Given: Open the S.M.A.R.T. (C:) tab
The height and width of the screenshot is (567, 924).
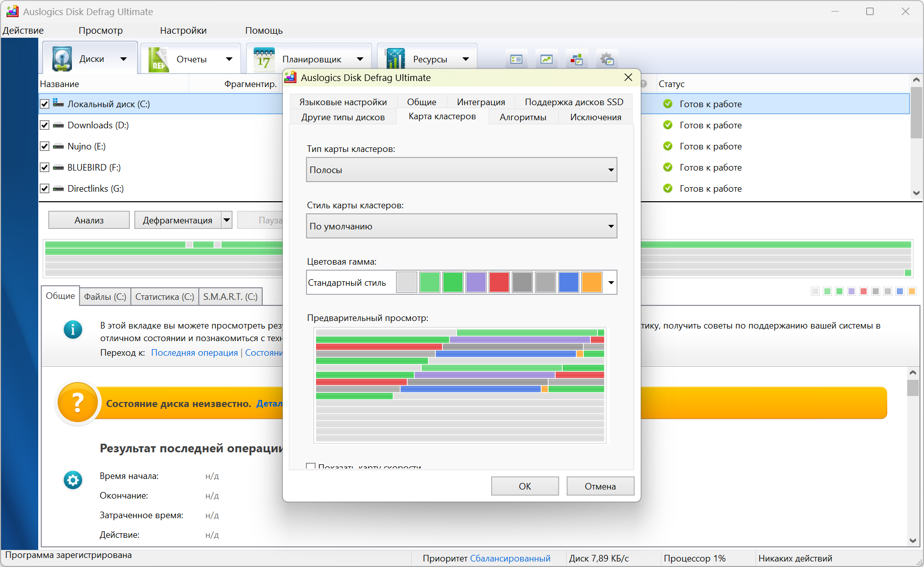Looking at the screenshot, I should pos(230,297).
